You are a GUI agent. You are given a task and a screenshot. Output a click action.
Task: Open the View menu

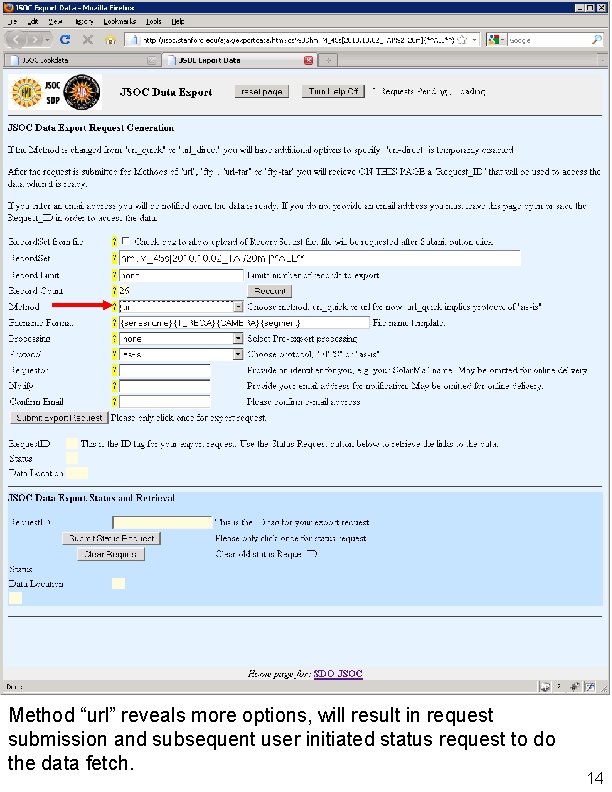(x=55, y=22)
